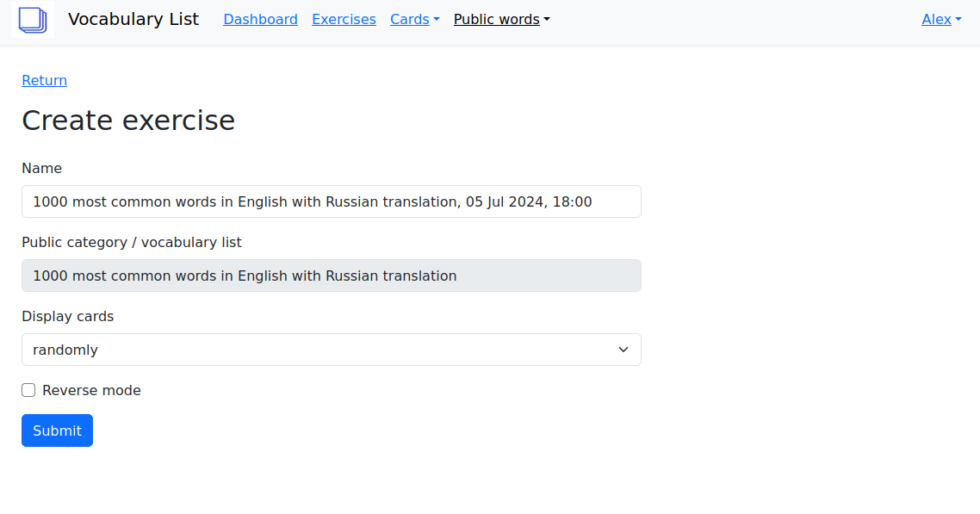Click the Return link

pos(44,80)
